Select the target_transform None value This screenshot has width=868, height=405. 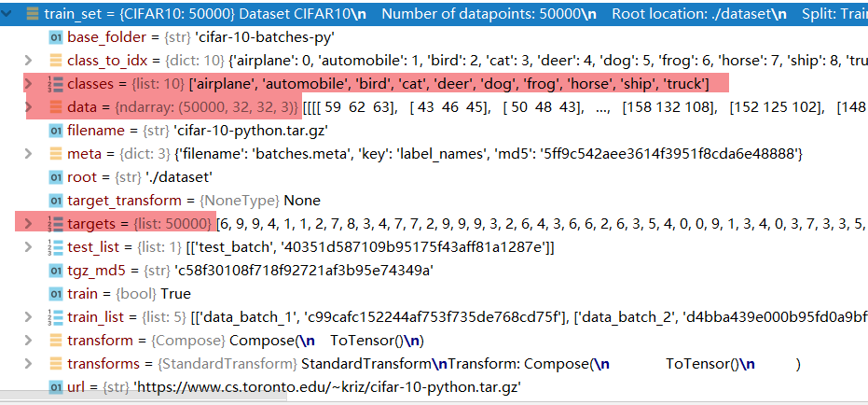(x=302, y=200)
